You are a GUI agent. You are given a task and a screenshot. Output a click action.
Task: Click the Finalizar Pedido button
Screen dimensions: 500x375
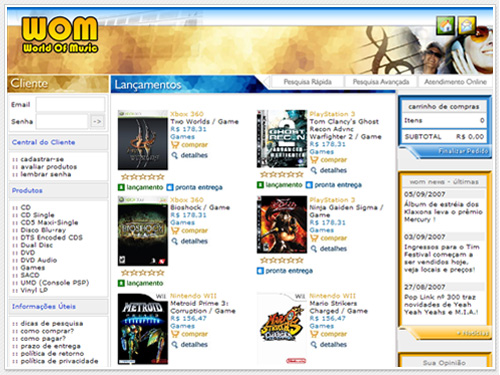coord(464,151)
